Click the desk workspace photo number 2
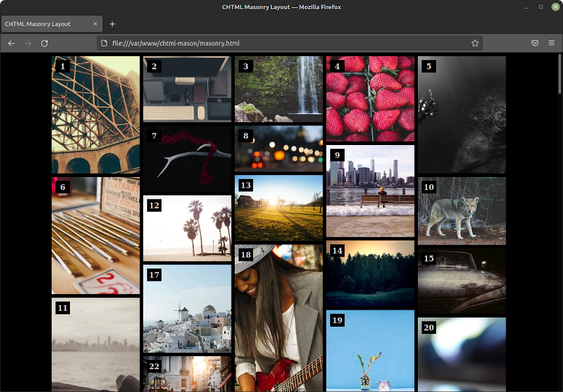 click(187, 89)
